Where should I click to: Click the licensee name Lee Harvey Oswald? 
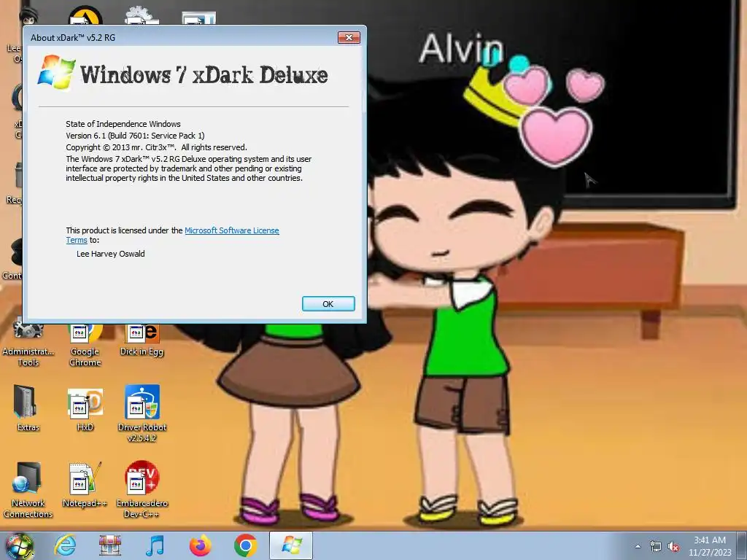click(111, 254)
